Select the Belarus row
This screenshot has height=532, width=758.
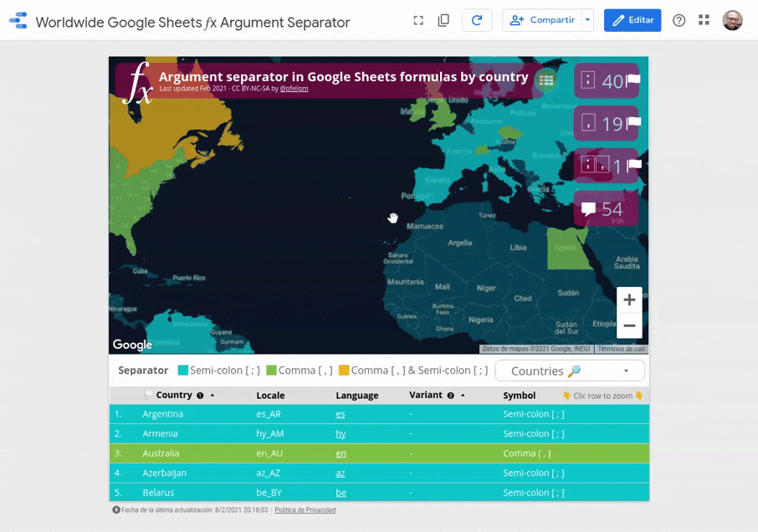pyautogui.click(x=379, y=493)
